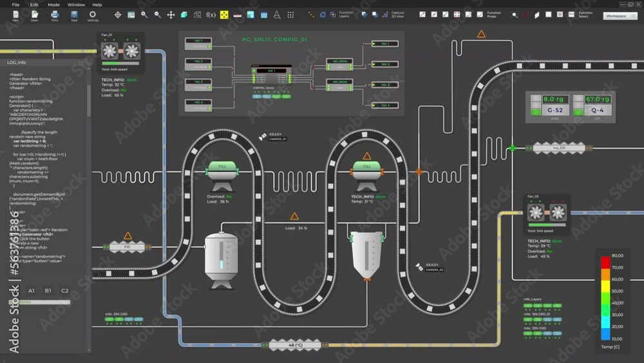
Task: Open the File menu
Action: click(x=15, y=5)
